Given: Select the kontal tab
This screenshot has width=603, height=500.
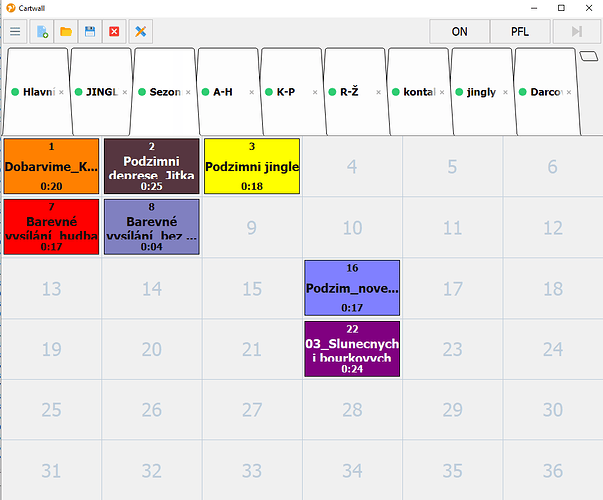Looking at the screenshot, I should 418,92.
